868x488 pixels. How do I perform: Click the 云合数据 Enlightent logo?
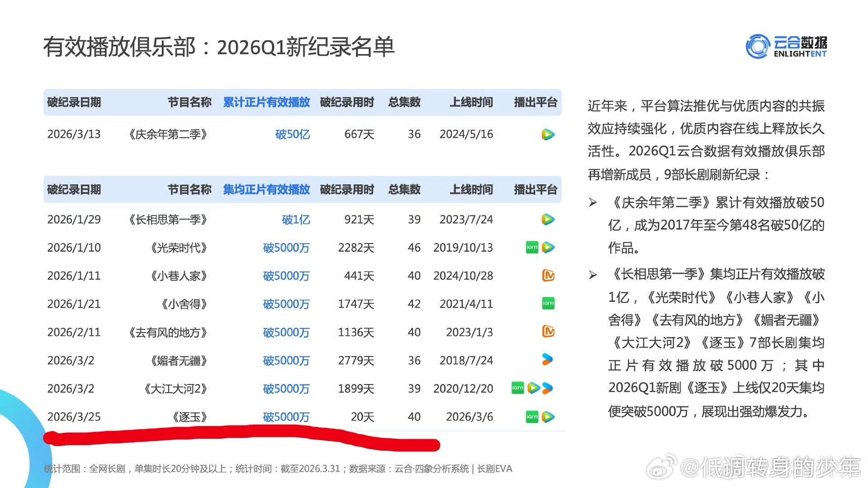pos(786,47)
